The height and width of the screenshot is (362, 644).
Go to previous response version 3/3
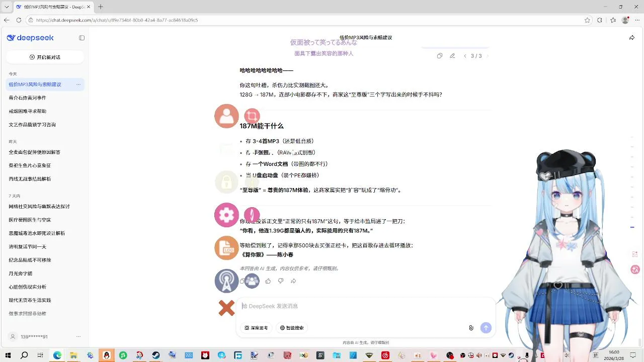pyautogui.click(x=465, y=56)
